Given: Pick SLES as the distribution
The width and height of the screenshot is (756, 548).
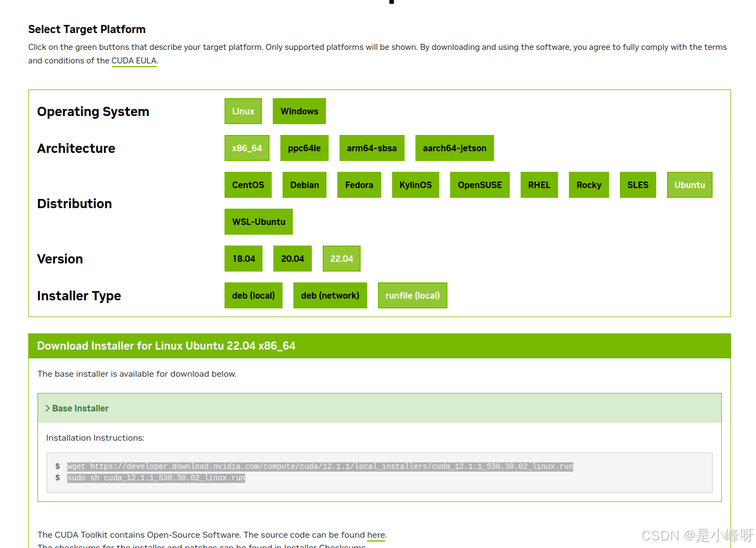Looking at the screenshot, I should (x=638, y=185).
